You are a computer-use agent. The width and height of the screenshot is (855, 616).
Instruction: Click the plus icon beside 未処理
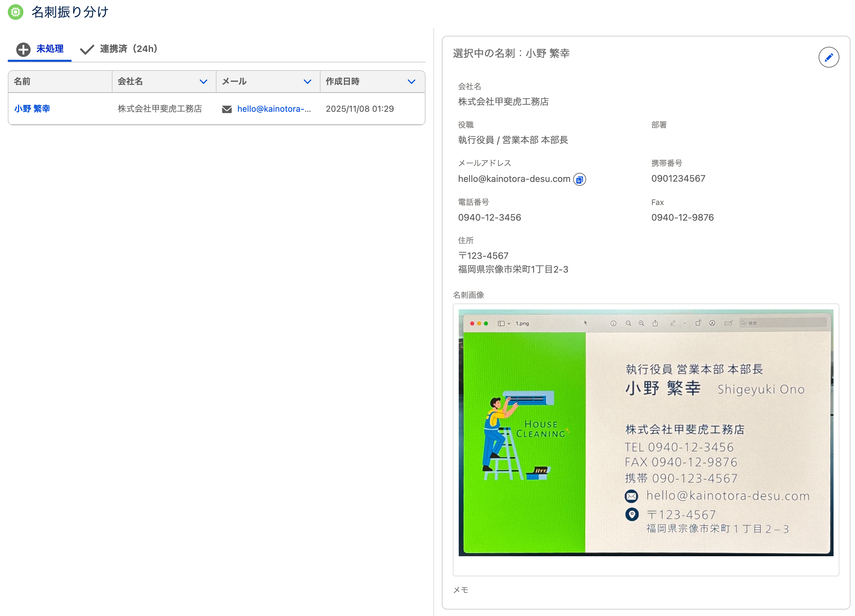tap(23, 49)
